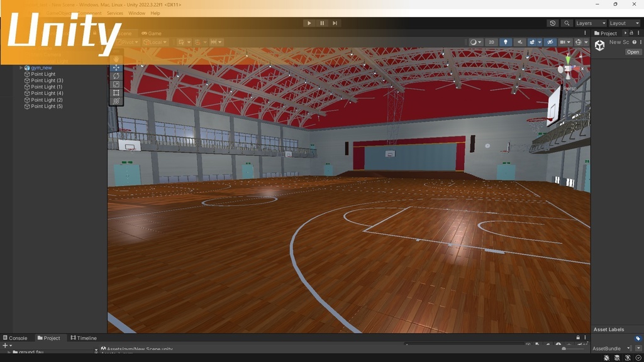Screen dimensions: 644x362
Task: Open the Layout dropdown
Action: coord(624,23)
